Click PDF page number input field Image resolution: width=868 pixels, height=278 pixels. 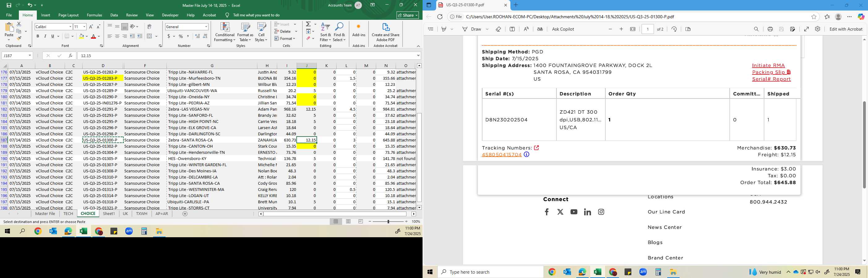(x=648, y=29)
